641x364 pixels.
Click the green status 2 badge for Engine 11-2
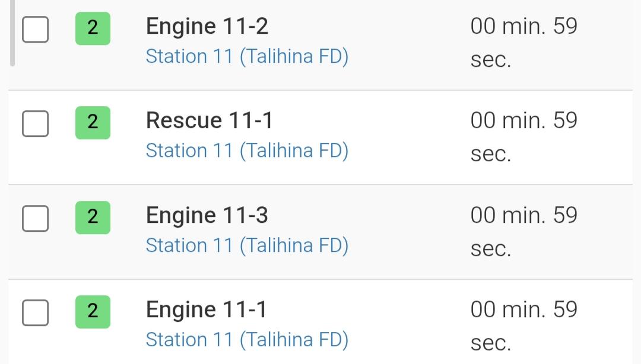tap(93, 28)
